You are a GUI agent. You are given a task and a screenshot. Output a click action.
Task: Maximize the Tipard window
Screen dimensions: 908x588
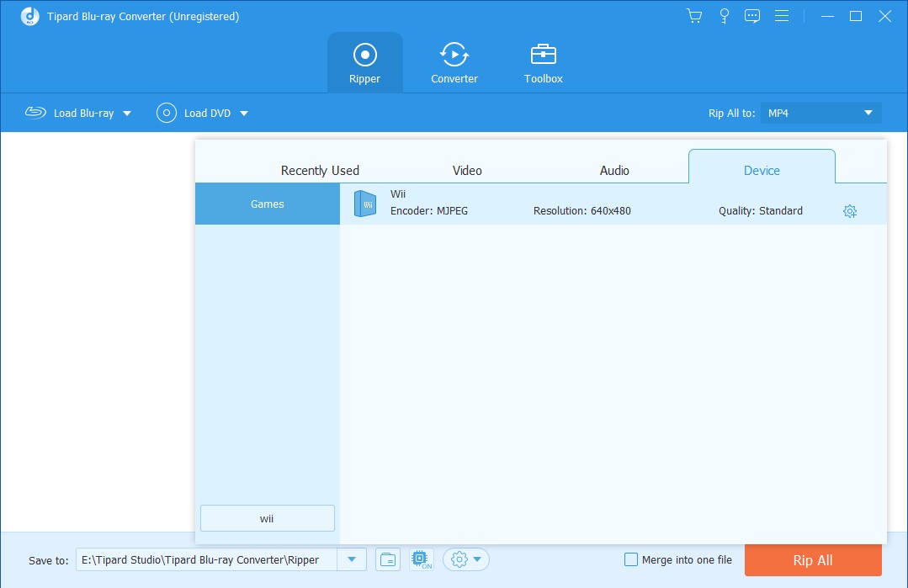pos(856,16)
